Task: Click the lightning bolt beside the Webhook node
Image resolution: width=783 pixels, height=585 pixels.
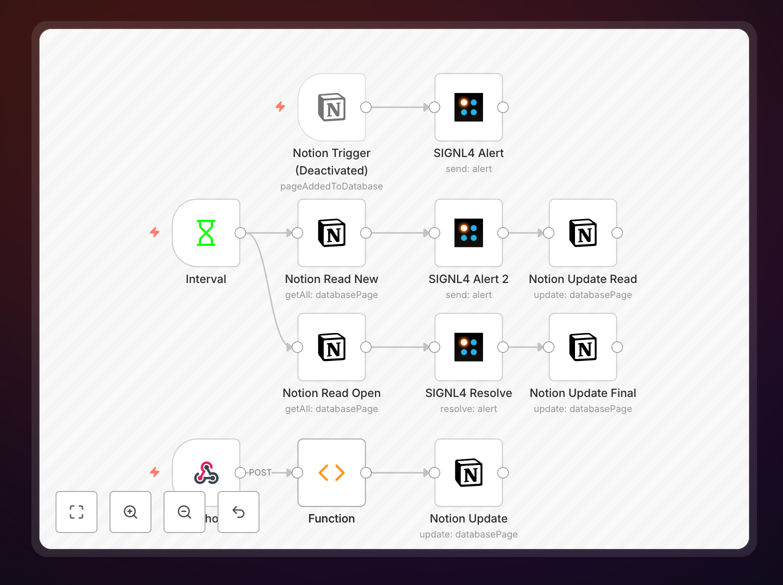Action: [x=155, y=472]
